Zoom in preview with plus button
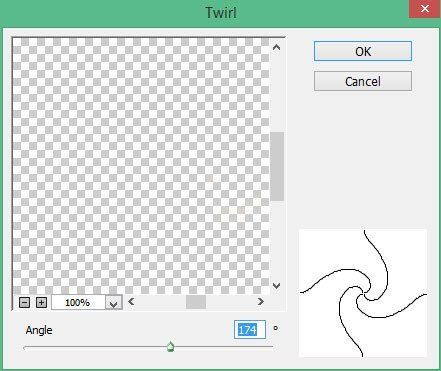441x371 pixels. pos(41,302)
